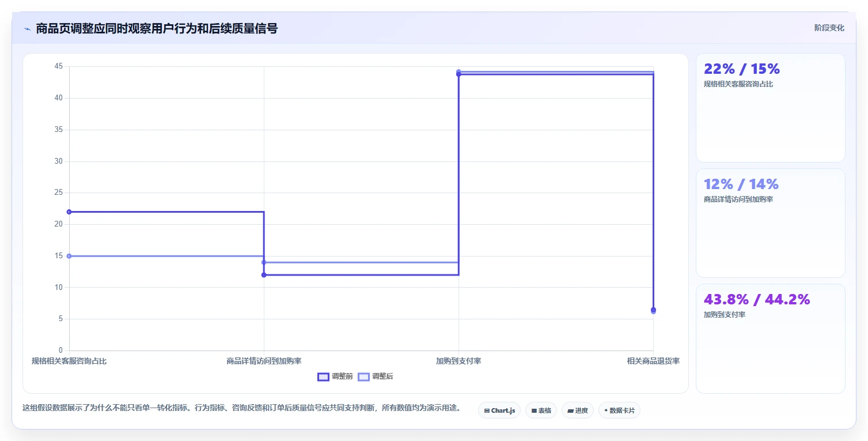Select the Chart.js tag chip

[x=499, y=410]
